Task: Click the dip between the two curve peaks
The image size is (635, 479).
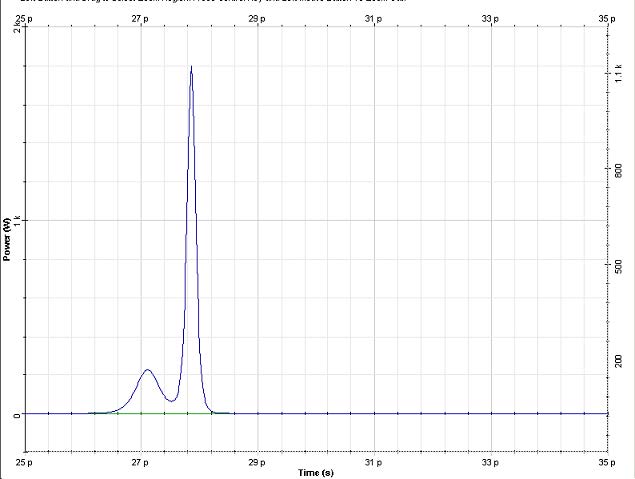Action: tap(172, 401)
